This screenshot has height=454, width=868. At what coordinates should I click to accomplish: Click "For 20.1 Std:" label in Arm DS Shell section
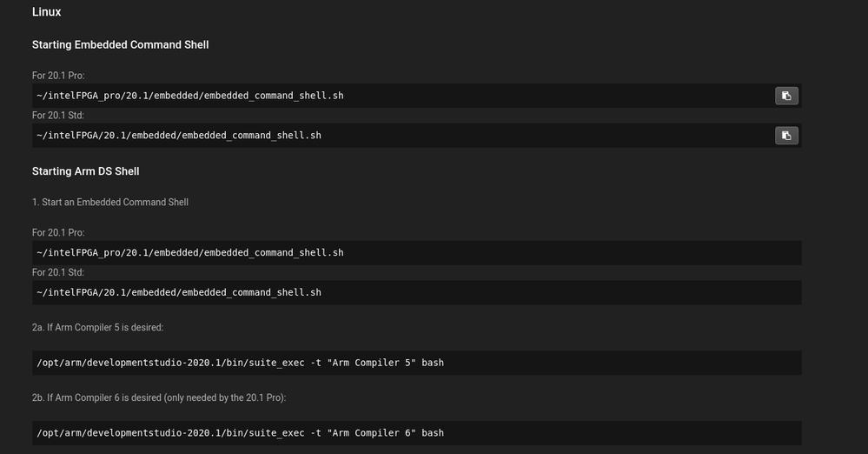pyautogui.click(x=58, y=272)
